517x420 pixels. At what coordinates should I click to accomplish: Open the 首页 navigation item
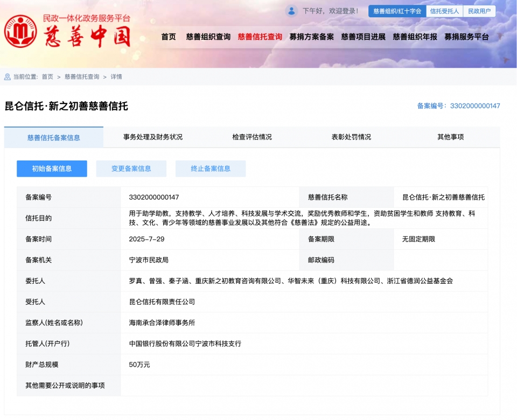point(169,37)
